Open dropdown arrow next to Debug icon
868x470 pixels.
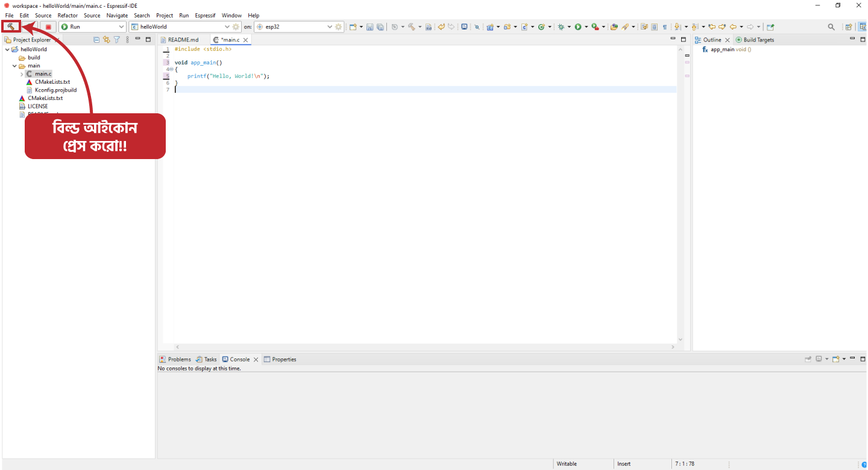pyautogui.click(x=569, y=27)
